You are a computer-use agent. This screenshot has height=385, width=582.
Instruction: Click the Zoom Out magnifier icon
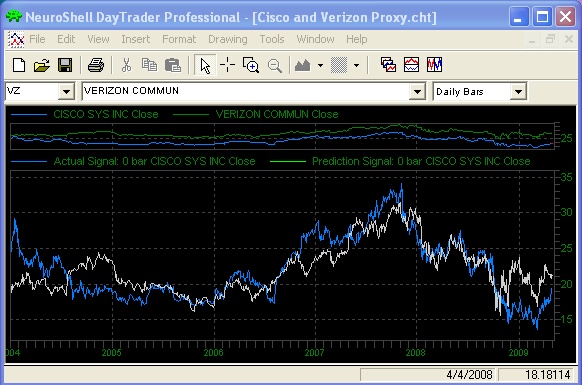pos(275,66)
